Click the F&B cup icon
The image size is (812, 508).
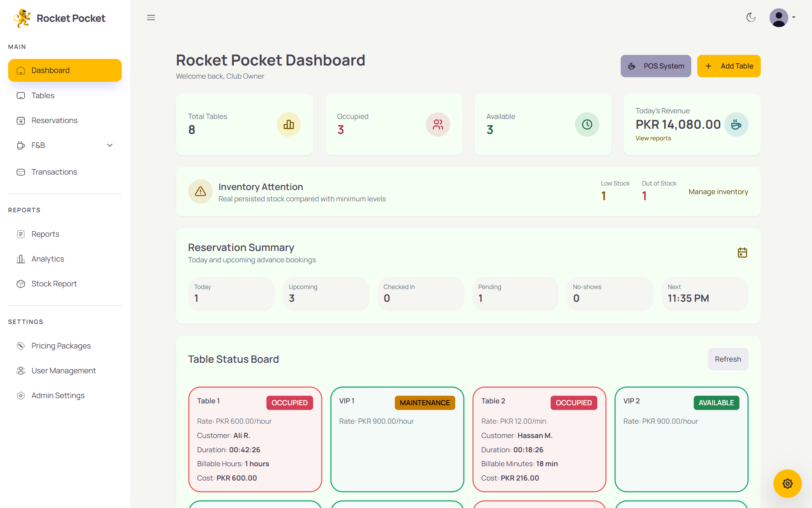coord(21,145)
